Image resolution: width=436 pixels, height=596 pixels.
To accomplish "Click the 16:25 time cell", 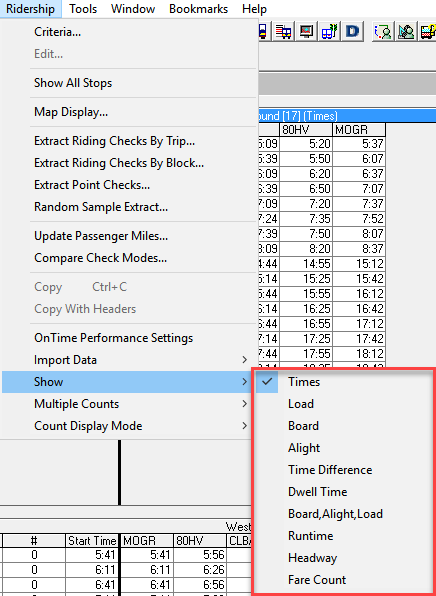I will tap(306, 309).
